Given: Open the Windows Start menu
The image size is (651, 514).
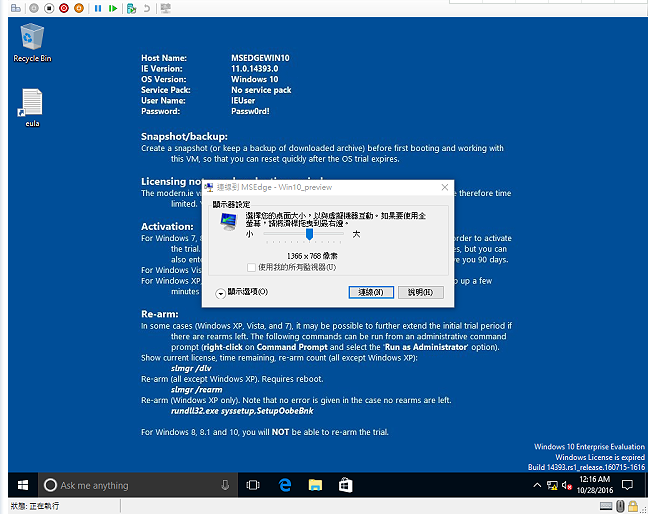Looking at the screenshot, I should pyautogui.click(x=23, y=485).
